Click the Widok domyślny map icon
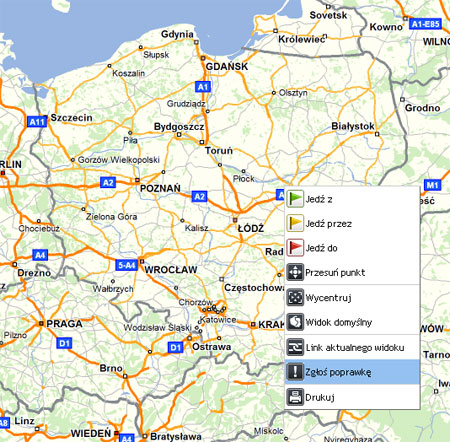Screen dimensions: 450x442 point(295,322)
